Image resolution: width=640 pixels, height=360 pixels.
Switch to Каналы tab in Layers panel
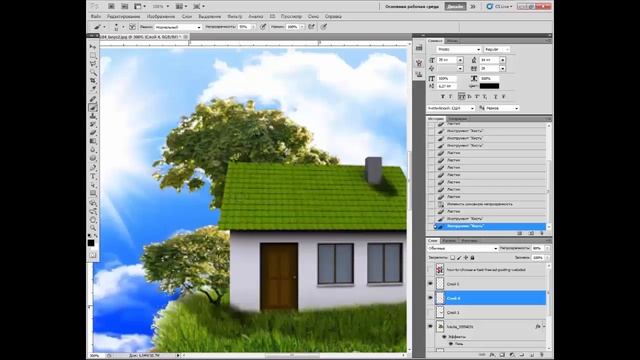coord(449,241)
